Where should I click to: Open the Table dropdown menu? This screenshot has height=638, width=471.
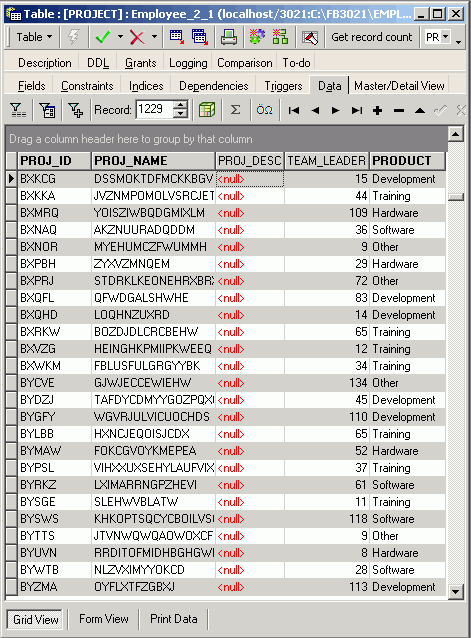pos(34,37)
